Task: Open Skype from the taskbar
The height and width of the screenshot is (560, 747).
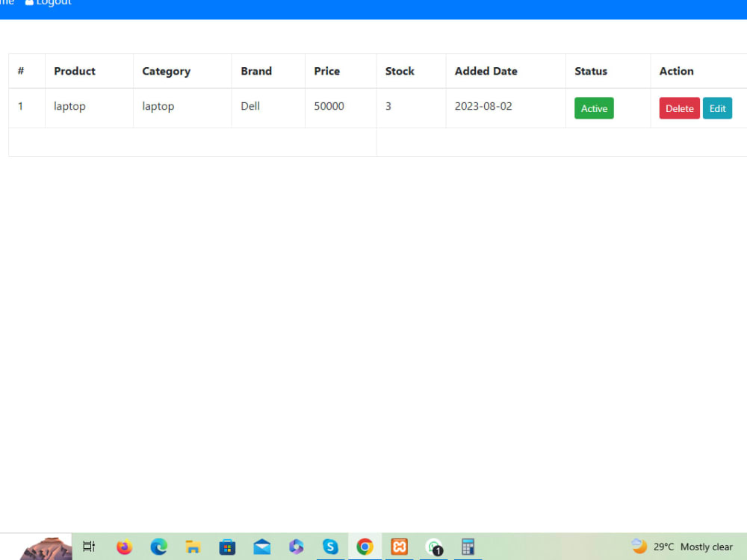Action: [331, 547]
